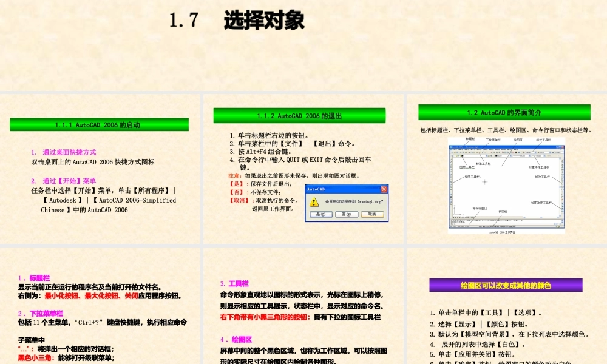Image resolution: width=607 pixels, height=364 pixels.
Task: Click the red text 黑色小三角
Action: (36, 358)
